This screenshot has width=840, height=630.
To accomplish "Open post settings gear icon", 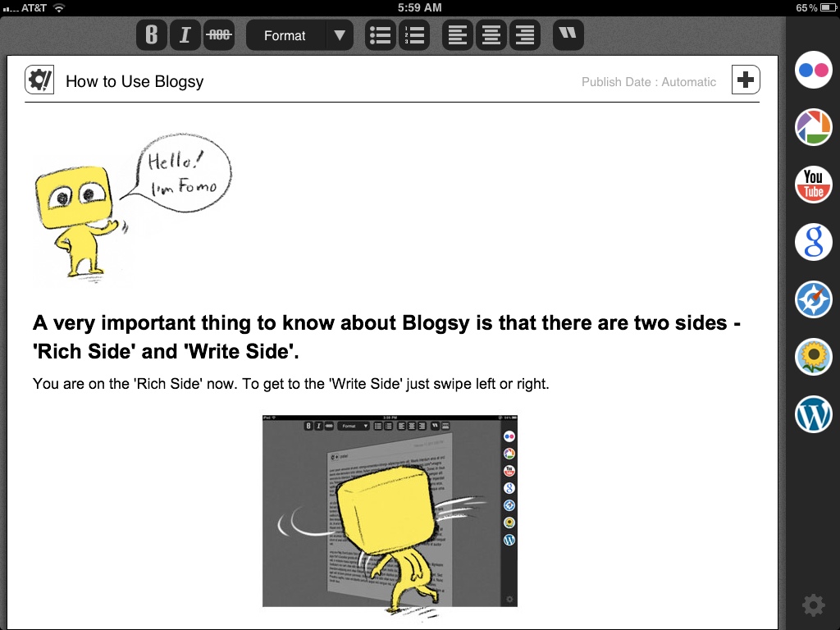I will 39,80.
